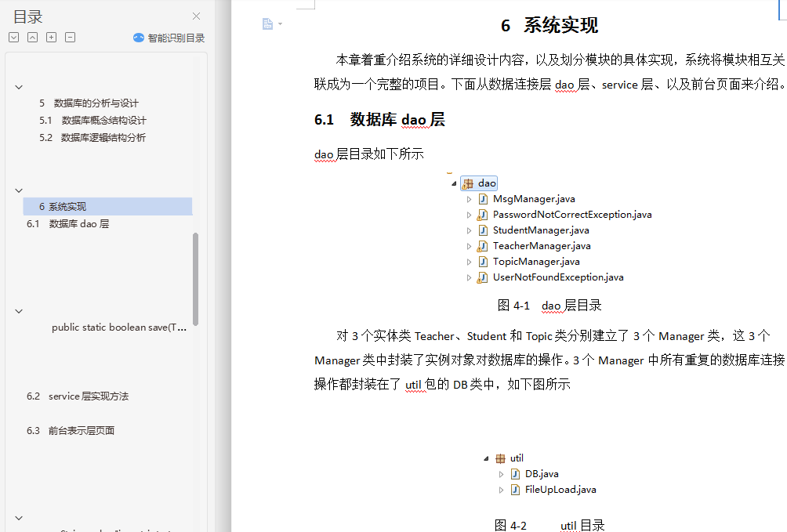Click the 目录 panel title
The width and height of the screenshot is (787, 532).
click(x=28, y=17)
